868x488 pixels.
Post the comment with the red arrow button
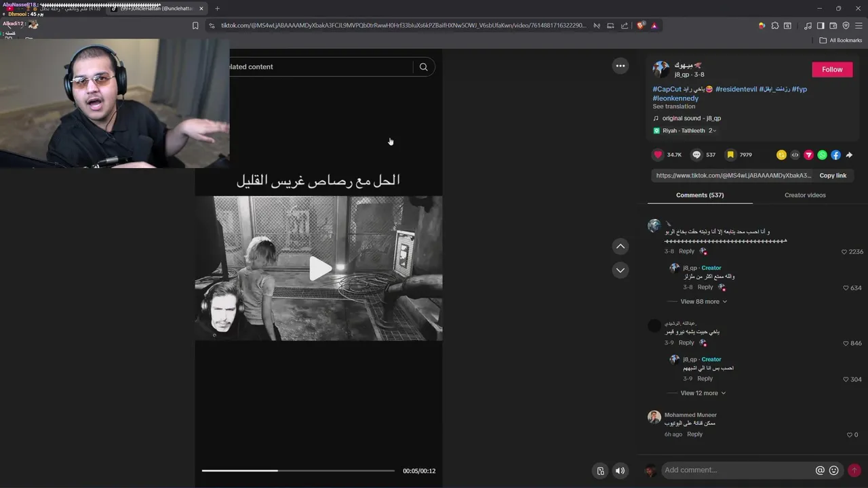coord(854,470)
